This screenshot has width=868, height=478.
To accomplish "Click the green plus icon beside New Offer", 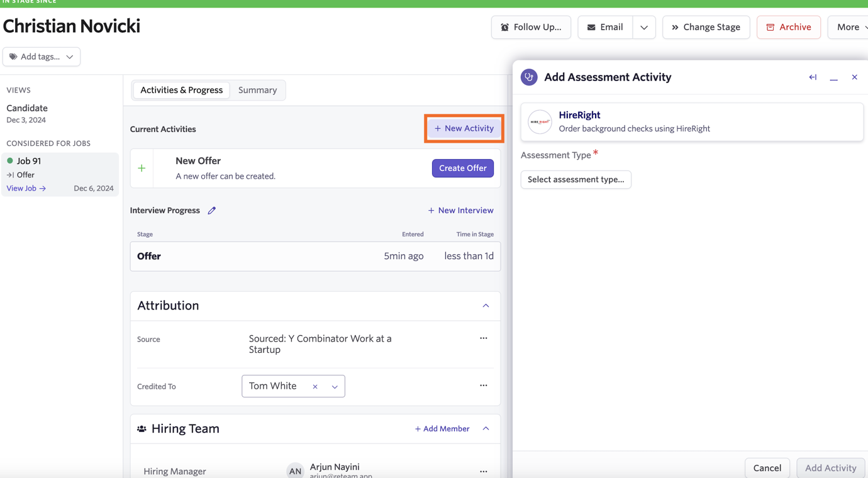I will pos(142,168).
